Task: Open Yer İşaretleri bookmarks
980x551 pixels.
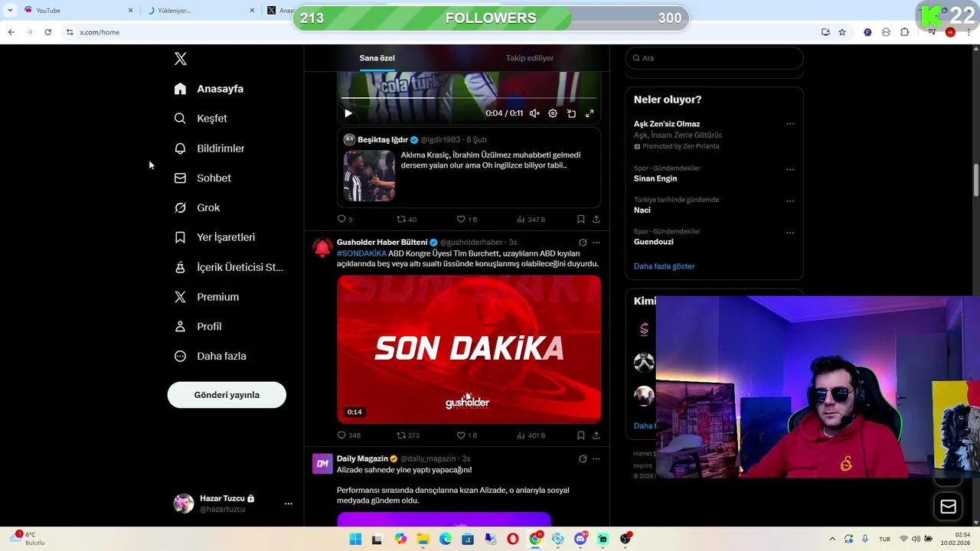Action: [215, 237]
